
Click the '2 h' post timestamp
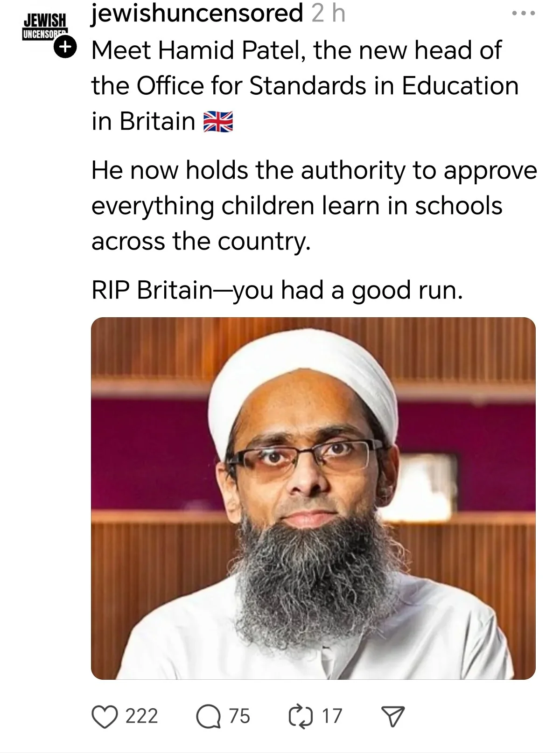(x=328, y=13)
